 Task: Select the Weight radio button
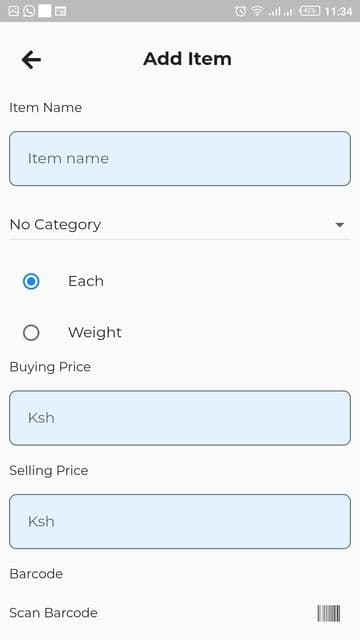tap(31, 333)
